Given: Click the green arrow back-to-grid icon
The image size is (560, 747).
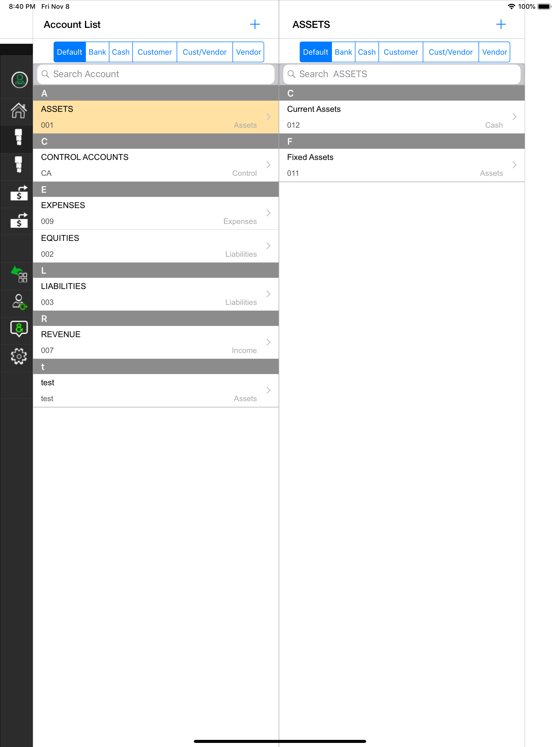Looking at the screenshot, I should coord(19,274).
